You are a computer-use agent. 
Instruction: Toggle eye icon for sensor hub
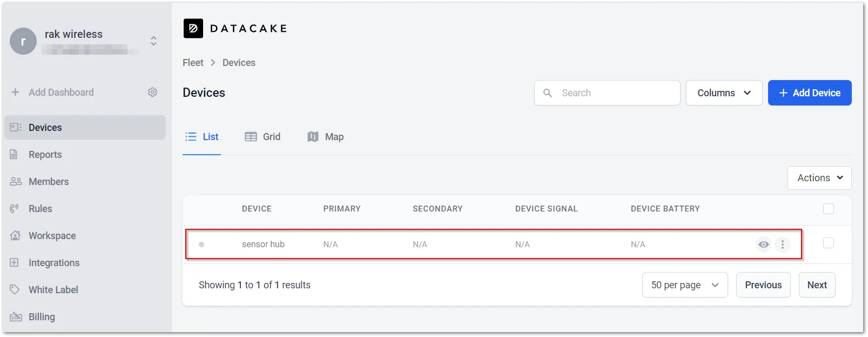coord(763,245)
